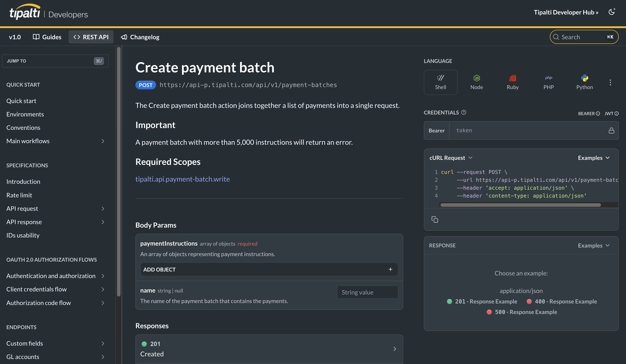Open Environments page
The width and height of the screenshot is (626, 364).
[25, 114]
